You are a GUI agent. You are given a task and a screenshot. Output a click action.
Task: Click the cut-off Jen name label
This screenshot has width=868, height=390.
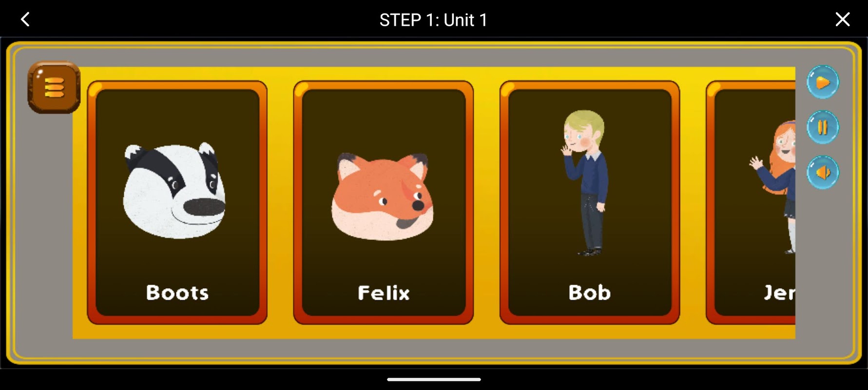(779, 292)
